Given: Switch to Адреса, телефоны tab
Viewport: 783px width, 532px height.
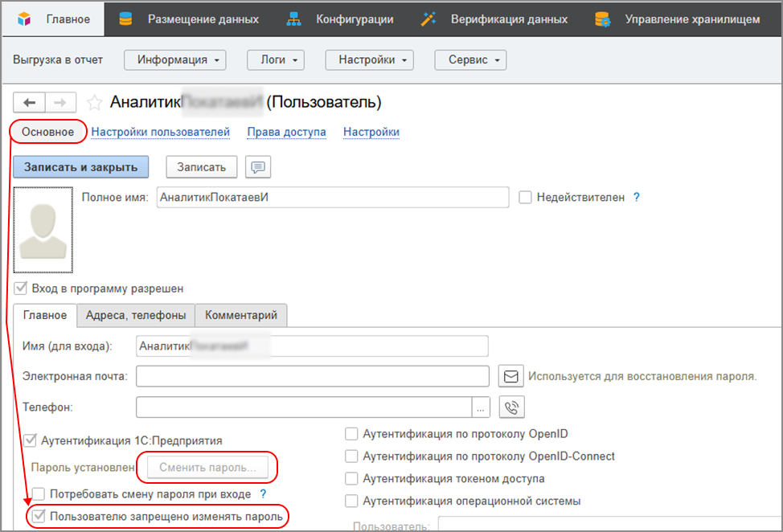Looking at the screenshot, I should click(x=136, y=315).
